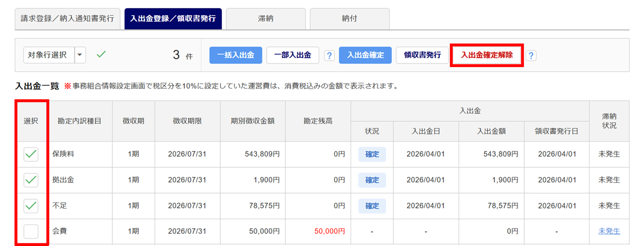Expand the 対象行選択 dropdown

[80, 55]
